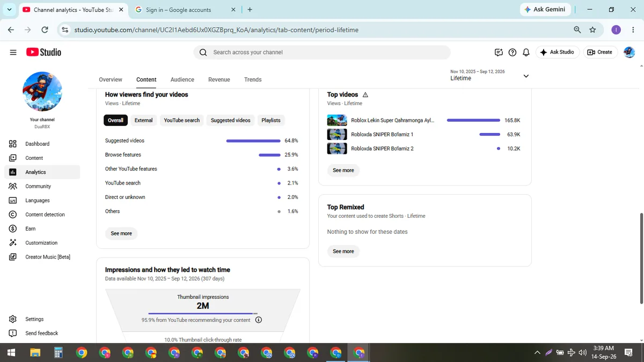644x362 pixels.
Task: Switch to the Revenue tab
Action: 219,79
